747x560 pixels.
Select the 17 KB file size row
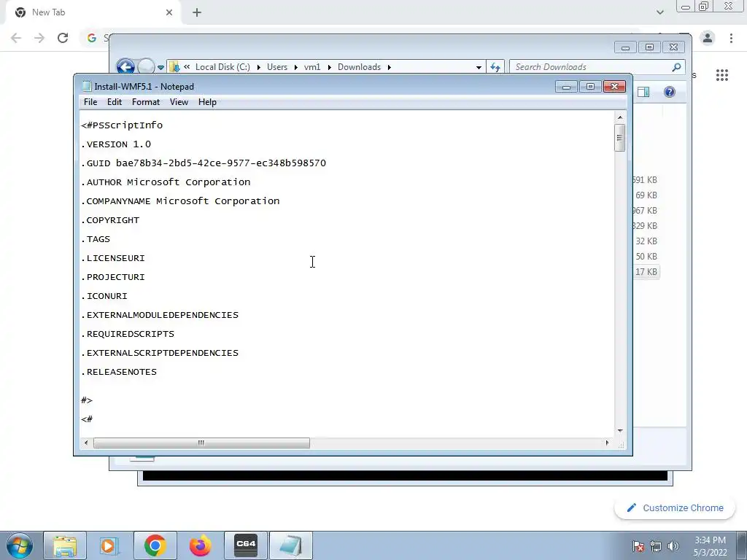point(646,272)
